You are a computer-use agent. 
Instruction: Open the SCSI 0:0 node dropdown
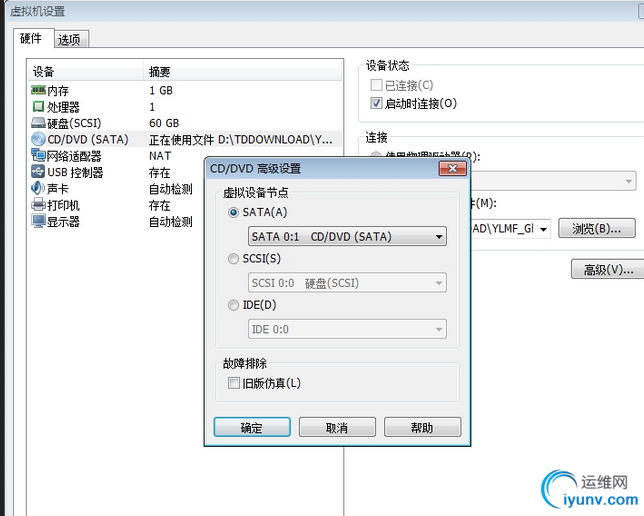347,283
